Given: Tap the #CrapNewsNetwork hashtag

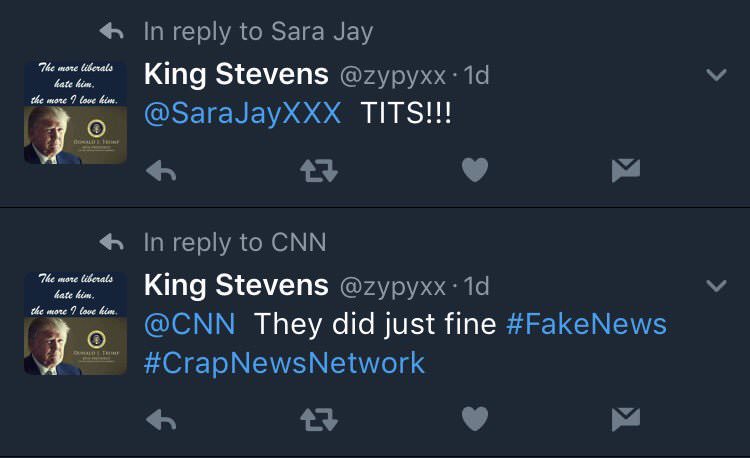Looking at the screenshot, I should 284,362.
